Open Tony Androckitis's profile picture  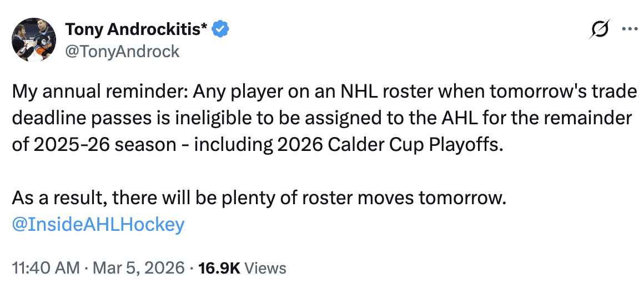(34, 39)
